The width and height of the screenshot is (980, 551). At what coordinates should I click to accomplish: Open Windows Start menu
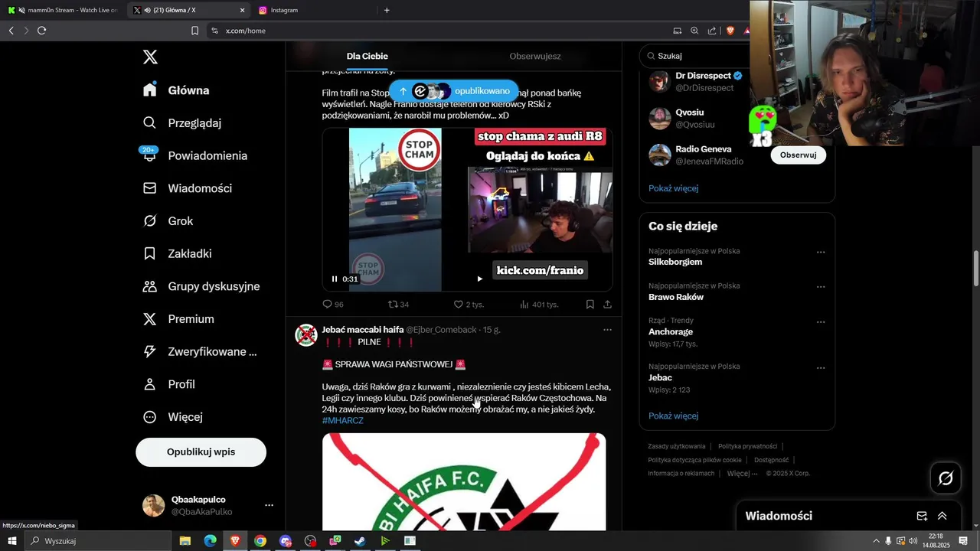click(11, 541)
